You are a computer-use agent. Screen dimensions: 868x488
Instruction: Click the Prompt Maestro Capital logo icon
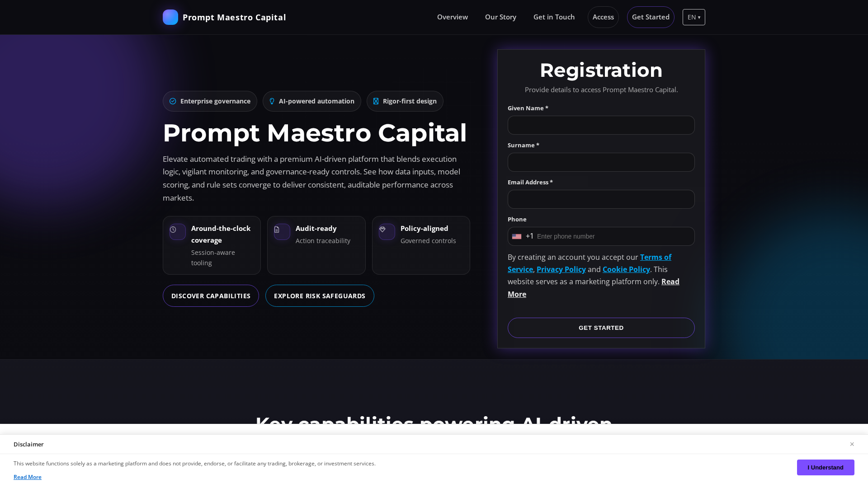click(170, 17)
